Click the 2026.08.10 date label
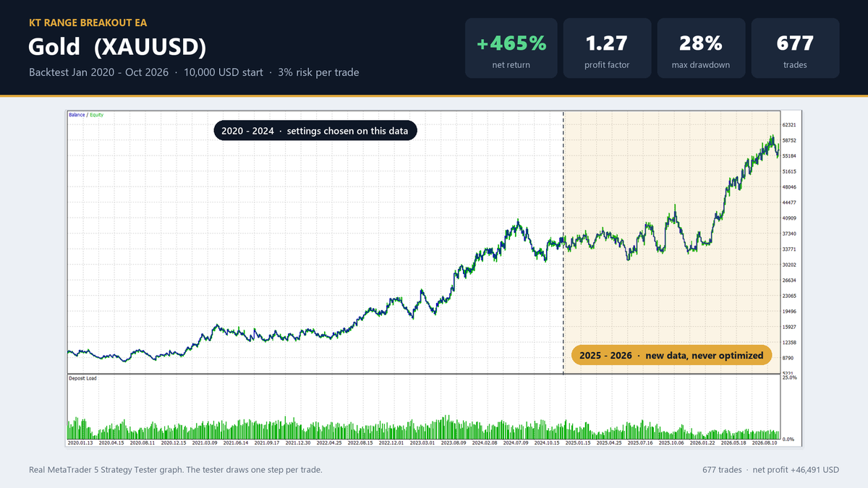The width and height of the screenshot is (868, 488). (765, 442)
